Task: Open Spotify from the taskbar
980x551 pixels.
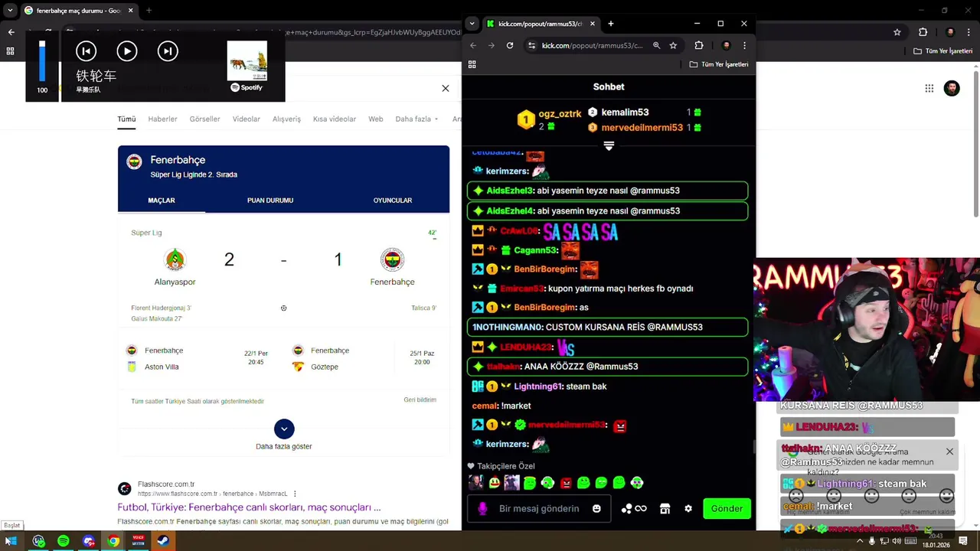Action: tap(64, 541)
